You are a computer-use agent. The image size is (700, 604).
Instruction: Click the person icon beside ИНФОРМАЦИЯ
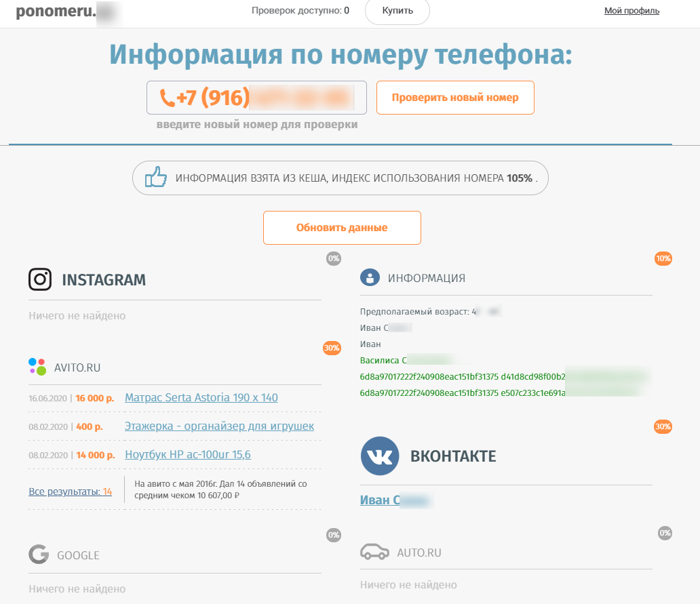point(368,277)
